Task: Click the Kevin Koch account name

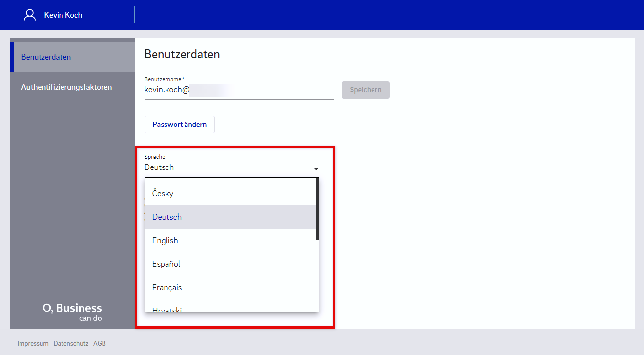Action: (63, 15)
